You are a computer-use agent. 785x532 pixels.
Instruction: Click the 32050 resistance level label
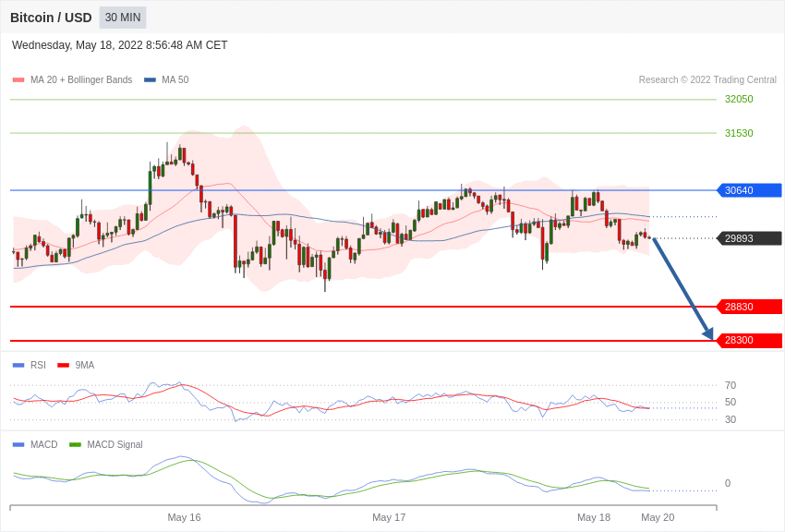tap(739, 100)
